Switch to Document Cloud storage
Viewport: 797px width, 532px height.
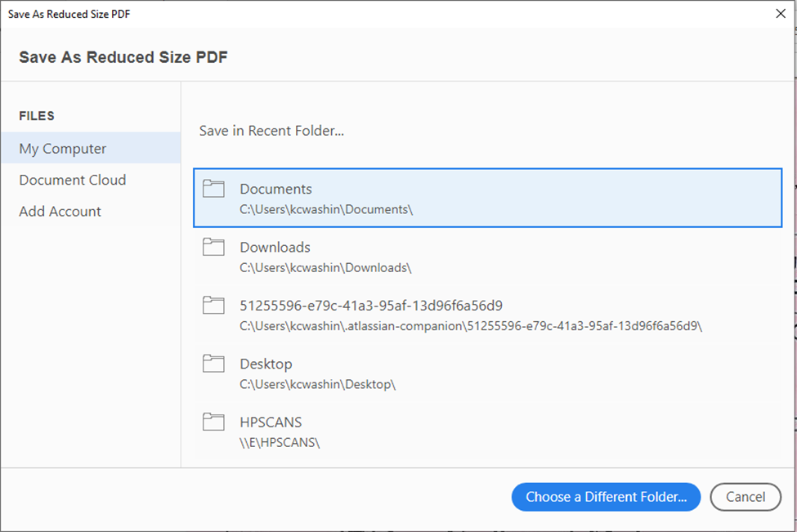coord(73,180)
